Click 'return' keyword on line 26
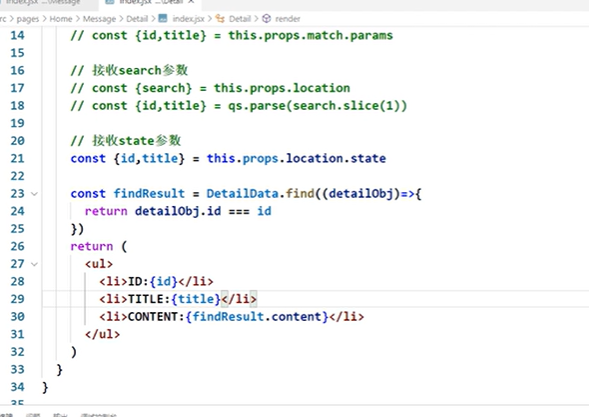 click(92, 246)
